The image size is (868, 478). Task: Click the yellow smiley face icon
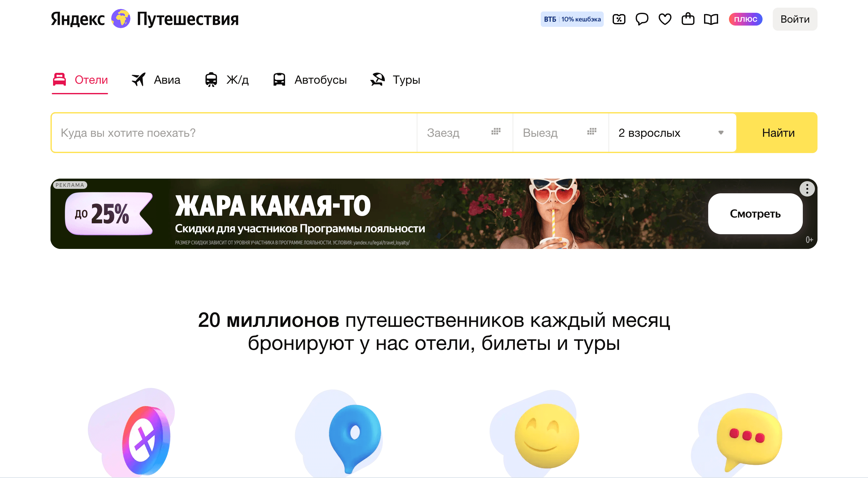tap(546, 436)
